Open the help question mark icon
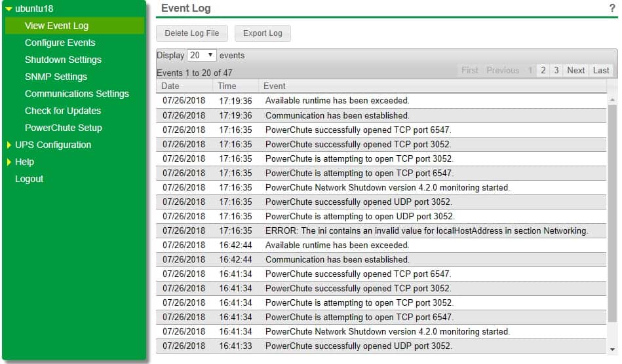The image size is (622, 364). [x=612, y=9]
